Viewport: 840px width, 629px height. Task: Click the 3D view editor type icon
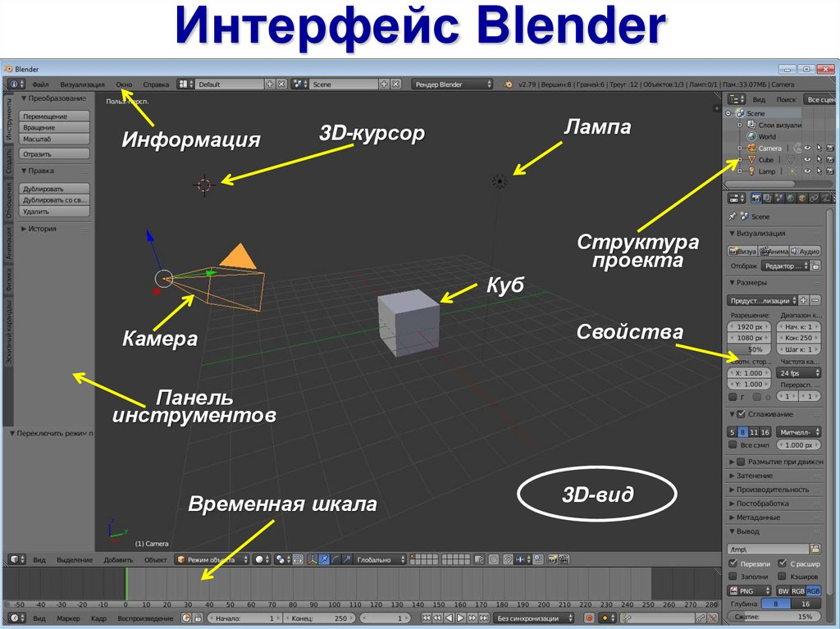click(16, 559)
